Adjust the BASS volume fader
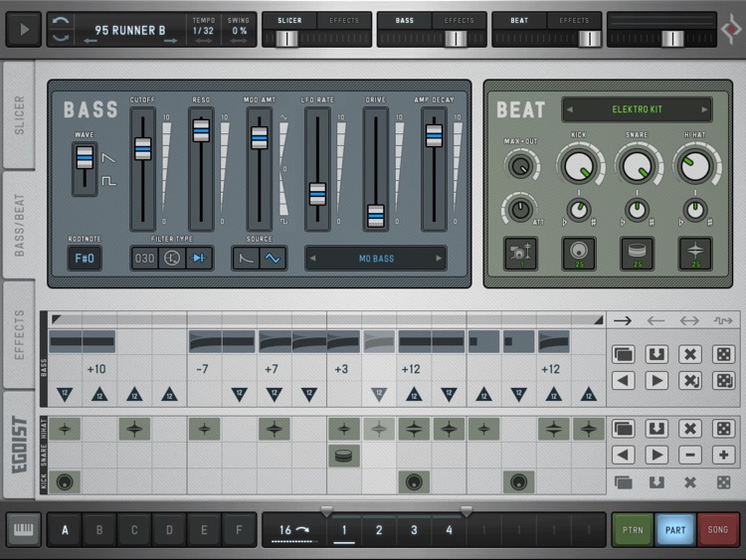Viewport: 746px width, 560px height. pos(456,39)
